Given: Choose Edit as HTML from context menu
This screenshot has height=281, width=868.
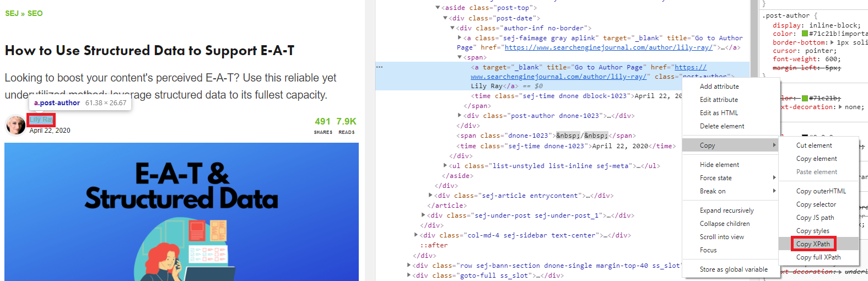Looking at the screenshot, I should tap(719, 113).
